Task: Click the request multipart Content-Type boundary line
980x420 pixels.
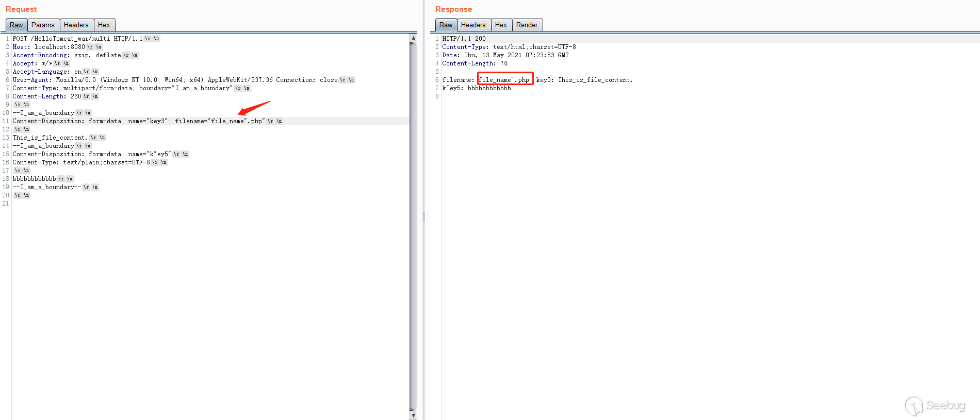Action: pyautogui.click(x=132, y=88)
